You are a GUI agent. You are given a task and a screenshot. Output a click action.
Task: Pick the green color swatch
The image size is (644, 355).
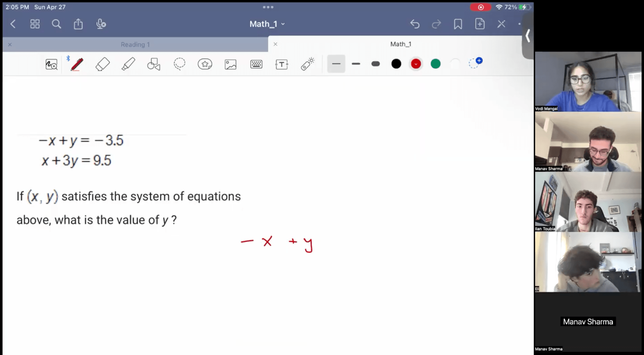[x=435, y=64]
